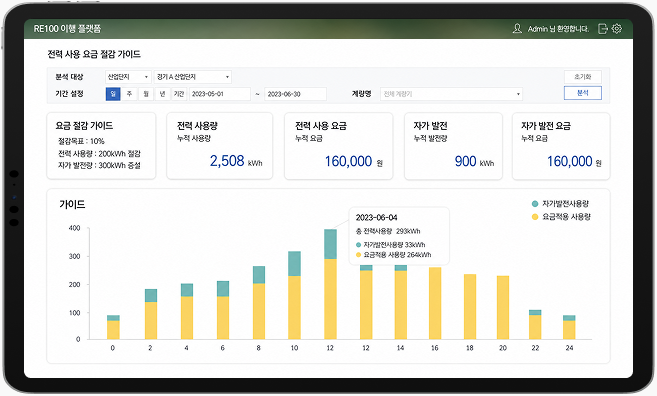657x396 pixels.
Task: Click the 전력 사용량 : 200kWh 절감 line
Action: (x=99, y=154)
